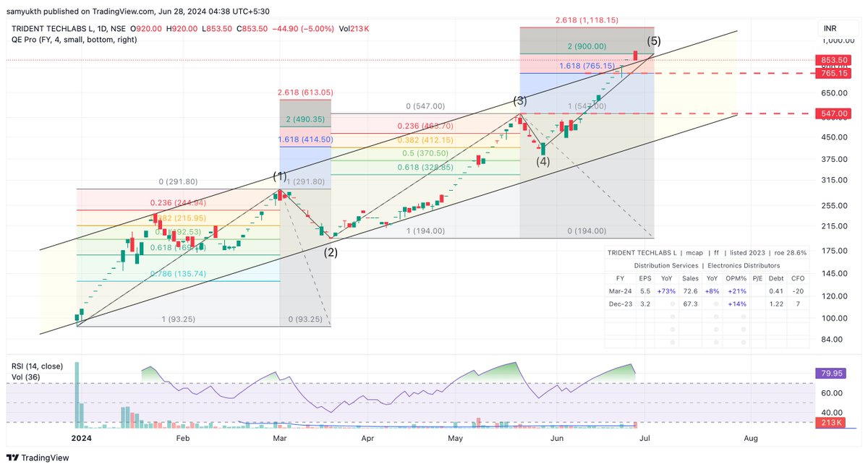Click the red 765.15 price axis tag

pyautogui.click(x=834, y=74)
